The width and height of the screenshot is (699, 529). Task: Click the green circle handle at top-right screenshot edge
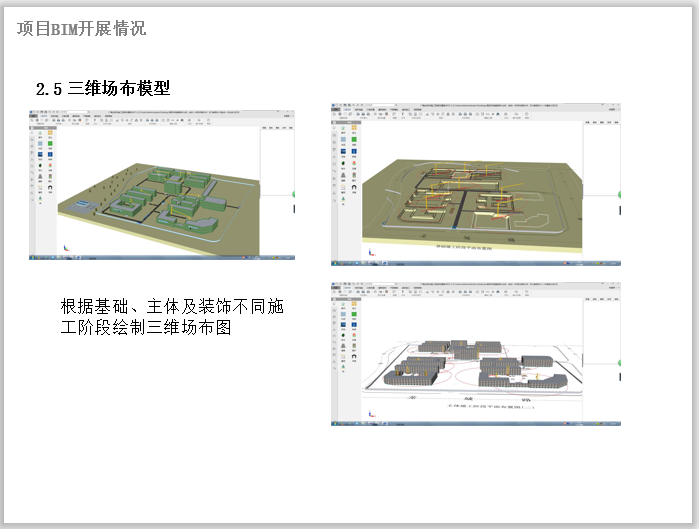621,193
